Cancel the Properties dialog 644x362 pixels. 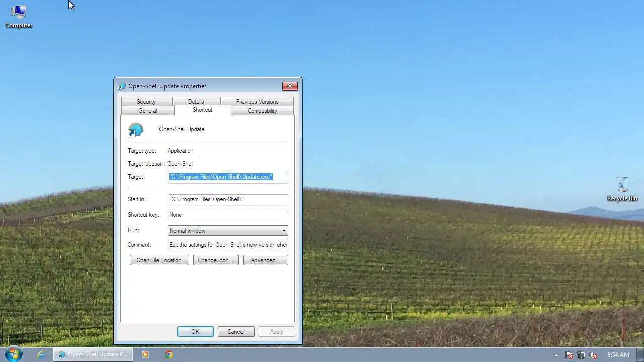(x=236, y=332)
